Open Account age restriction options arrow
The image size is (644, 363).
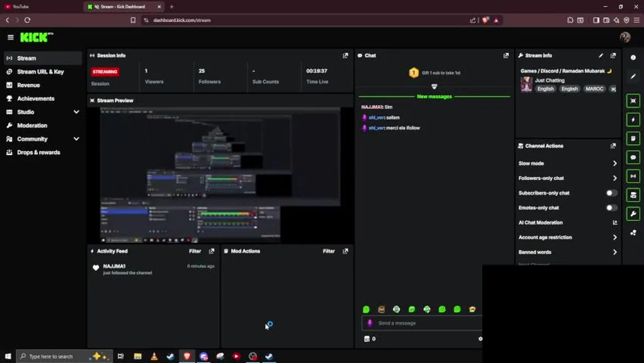click(x=615, y=237)
